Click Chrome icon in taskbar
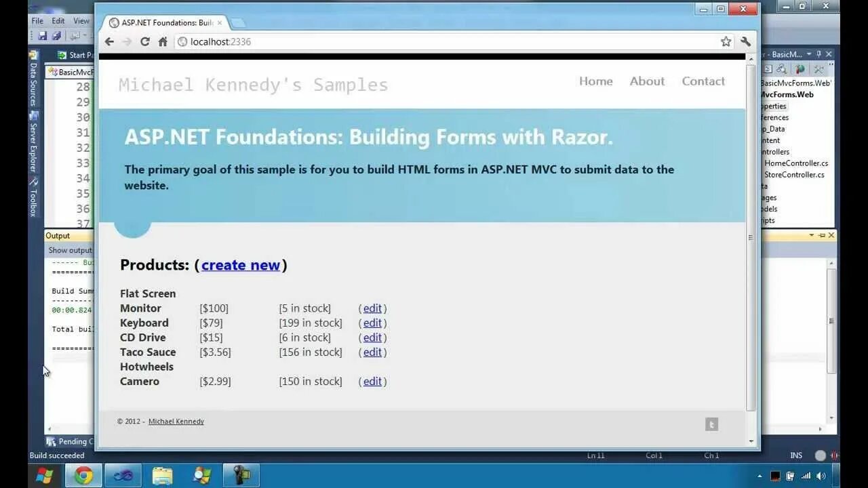868x488 pixels. coord(83,476)
